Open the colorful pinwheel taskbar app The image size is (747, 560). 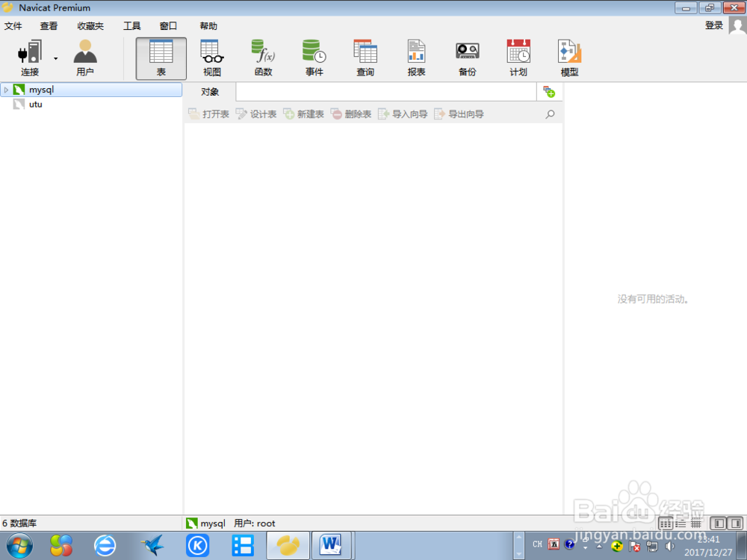point(61,546)
